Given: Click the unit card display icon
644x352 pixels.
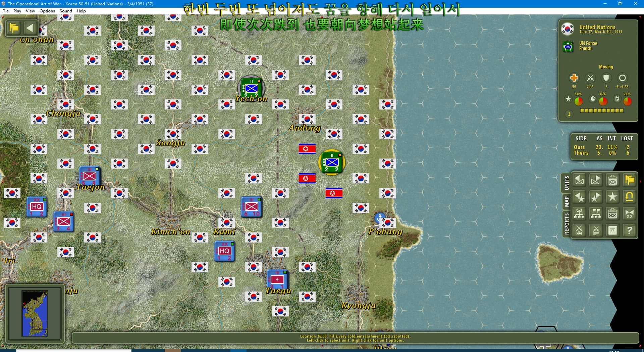Looking at the screenshot, I should point(613,230).
